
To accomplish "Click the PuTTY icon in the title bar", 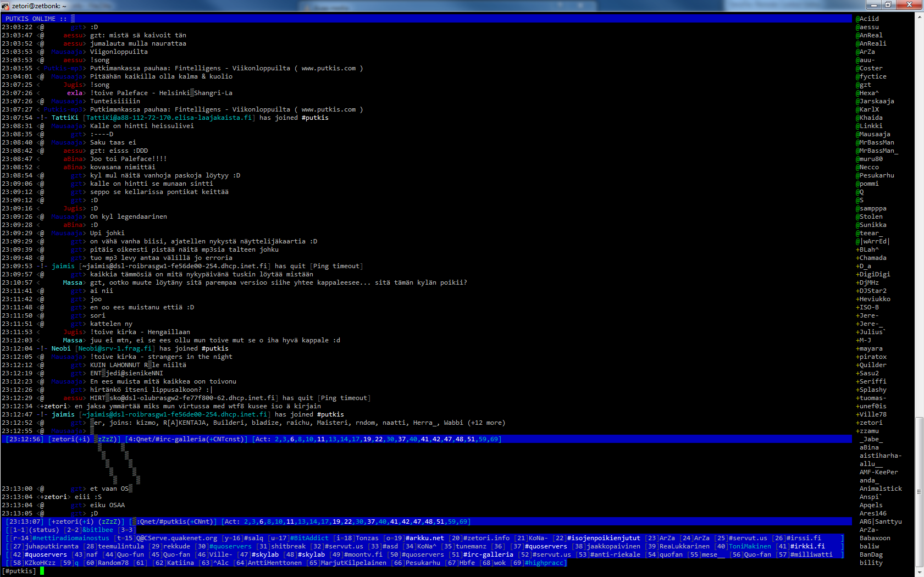I will tap(5, 5).
